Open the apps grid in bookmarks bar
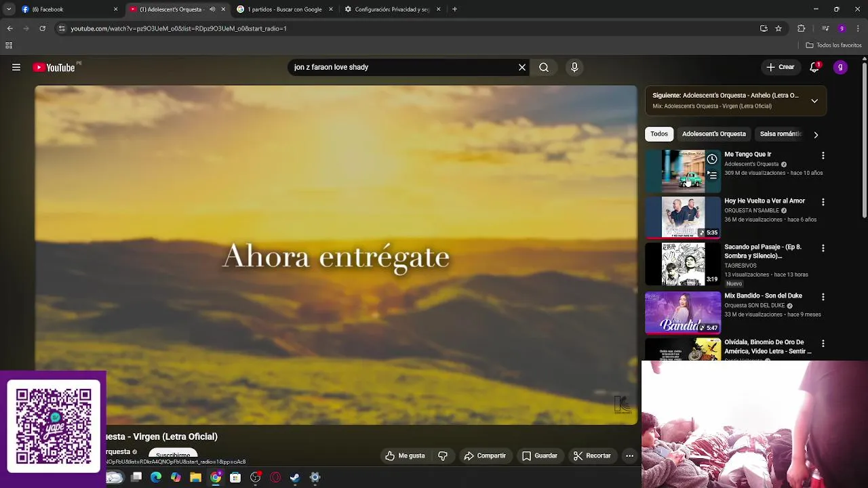The width and height of the screenshot is (868, 488). point(9,45)
